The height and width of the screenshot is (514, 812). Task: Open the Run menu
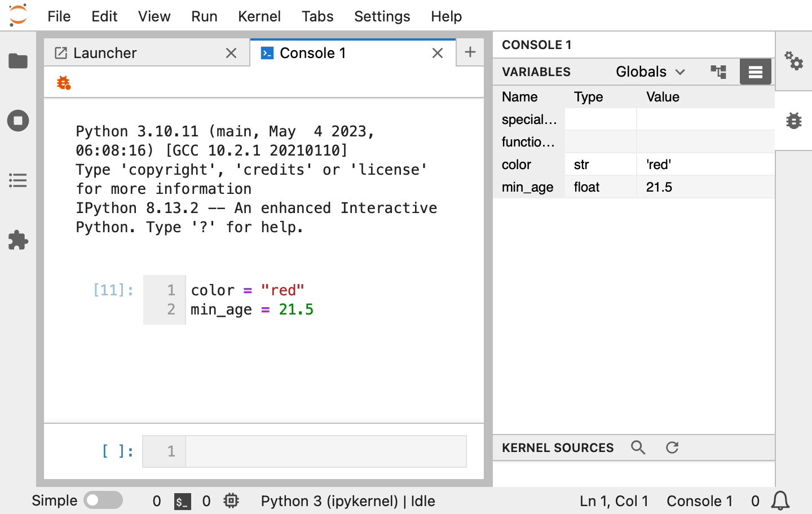[x=204, y=16]
